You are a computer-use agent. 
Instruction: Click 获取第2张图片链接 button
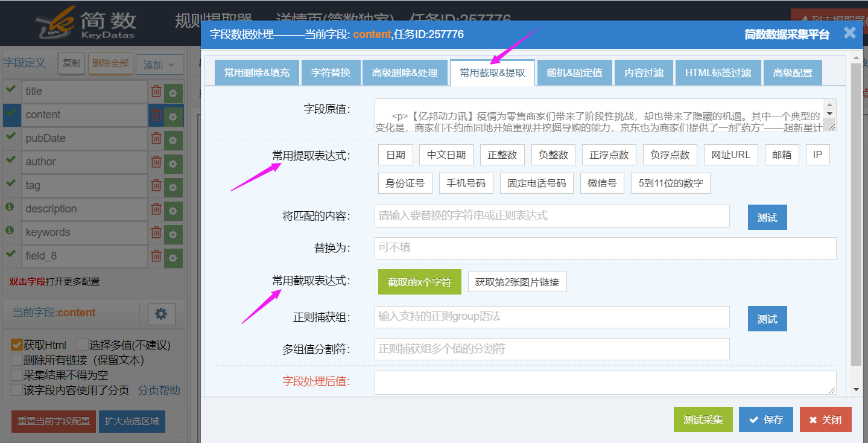[x=517, y=282]
